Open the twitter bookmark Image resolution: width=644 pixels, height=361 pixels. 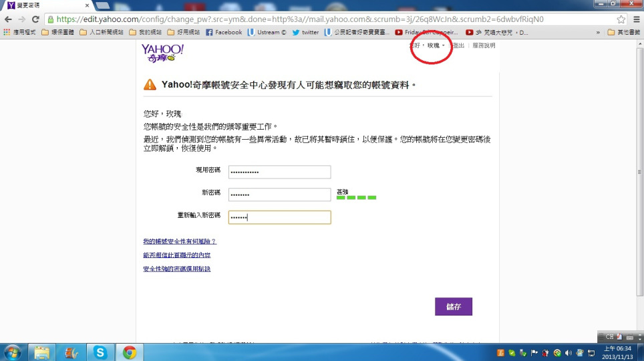tap(305, 32)
